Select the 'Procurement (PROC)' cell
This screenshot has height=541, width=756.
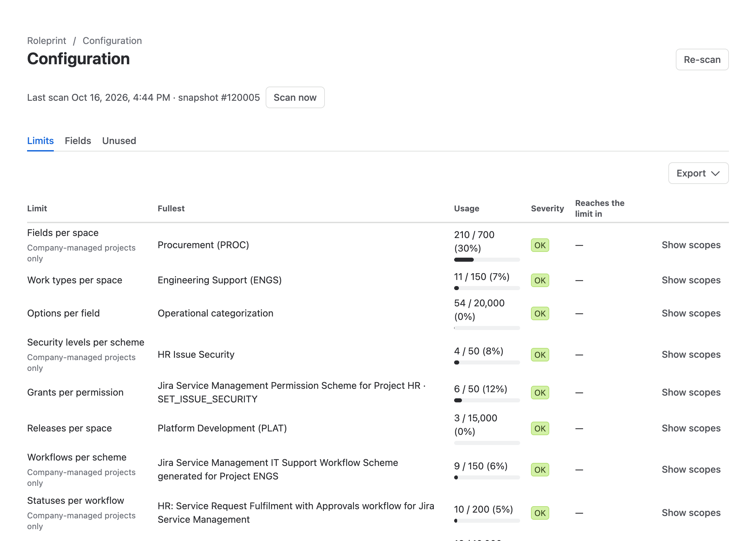click(203, 245)
